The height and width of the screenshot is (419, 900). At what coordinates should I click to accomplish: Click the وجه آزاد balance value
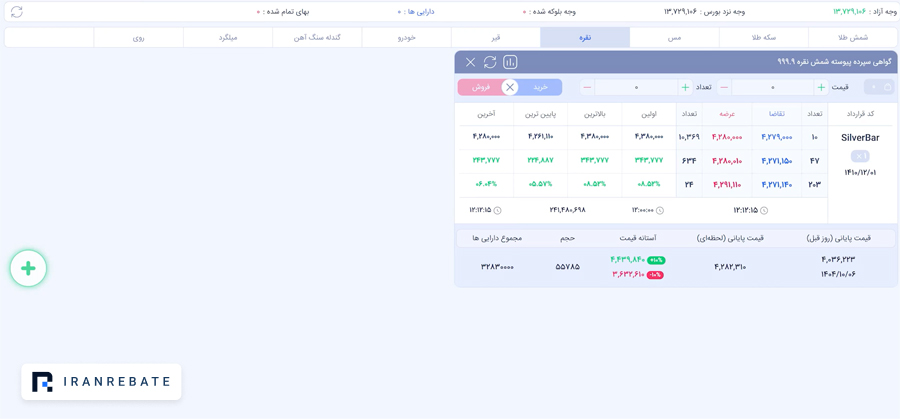tap(849, 11)
